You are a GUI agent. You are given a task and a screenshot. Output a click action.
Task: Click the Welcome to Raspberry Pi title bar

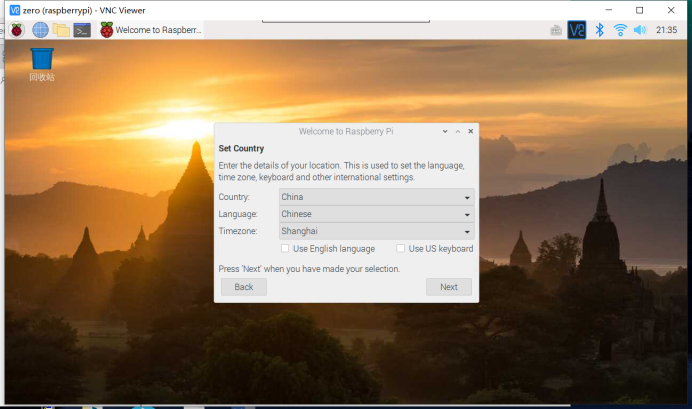346,131
